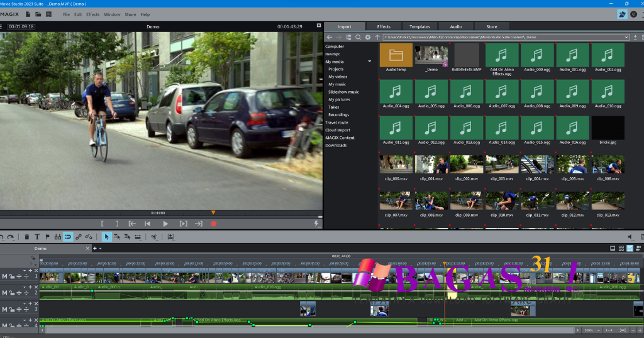Click the Ungroup broken link icon
The height and width of the screenshot is (338, 644).
[89, 237]
